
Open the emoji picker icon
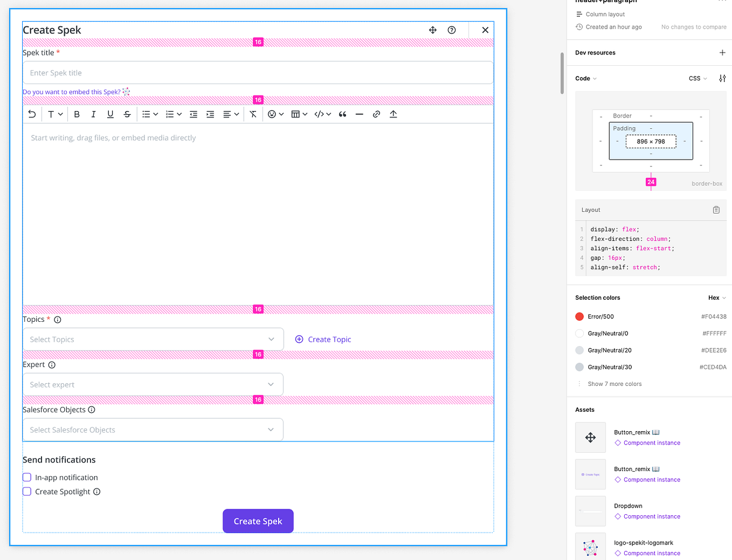(273, 114)
